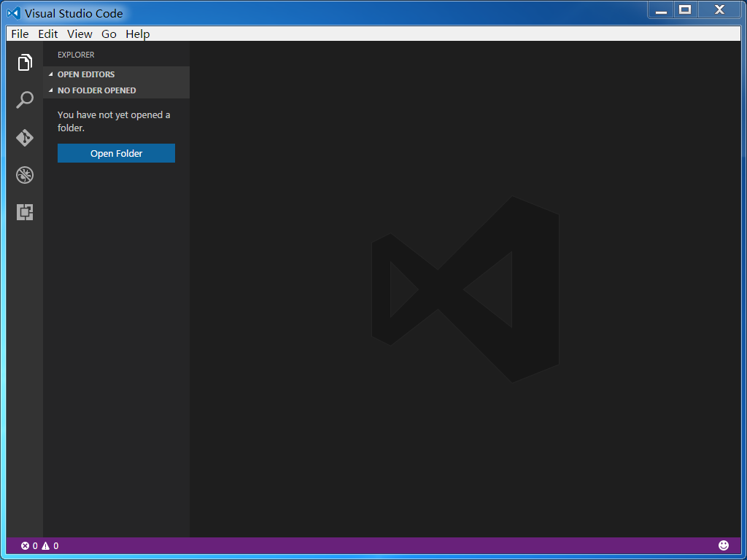Minimize the Visual Studio Code window

[661, 10]
